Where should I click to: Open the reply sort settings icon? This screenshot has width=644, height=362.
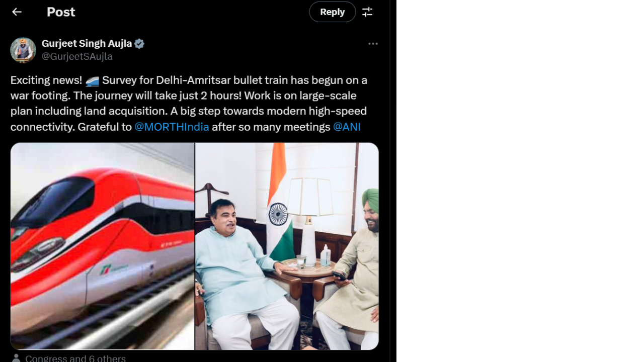click(x=367, y=12)
